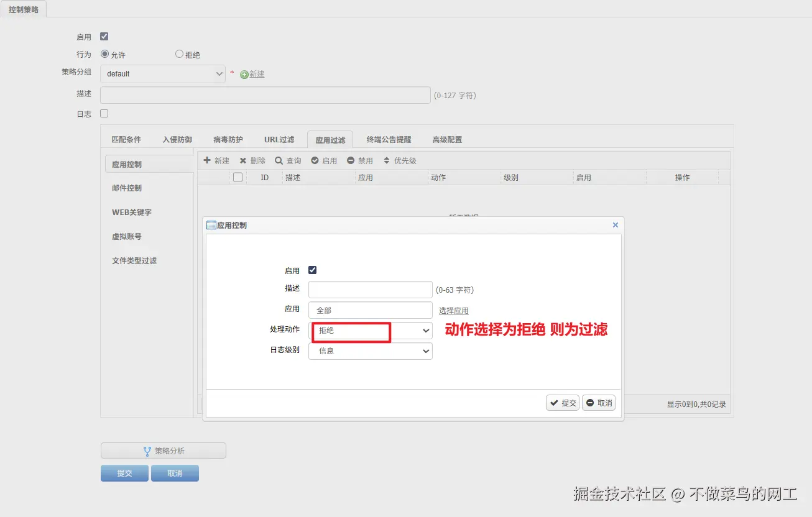Close the 应用控制 dialog with X
Viewport: 812px width, 517px height.
616,225
